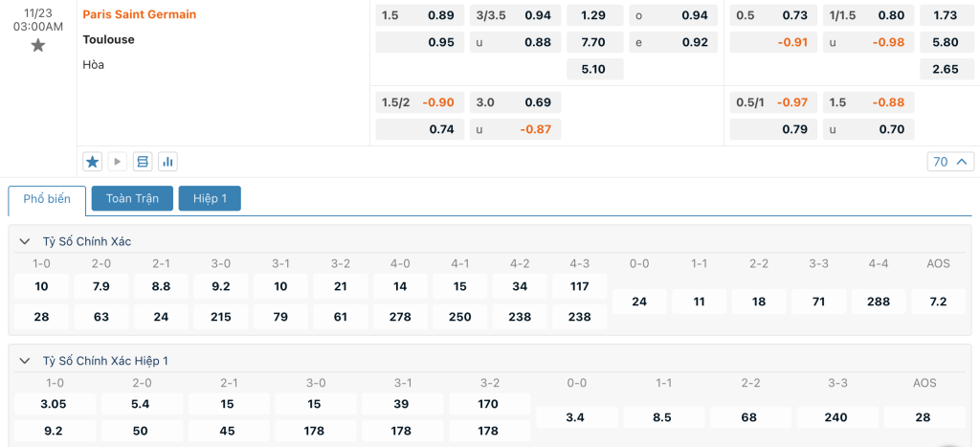The height and width of the screenshot is (447, 980).
Task: Select the 5.10 draw odds
Action: 593,69
